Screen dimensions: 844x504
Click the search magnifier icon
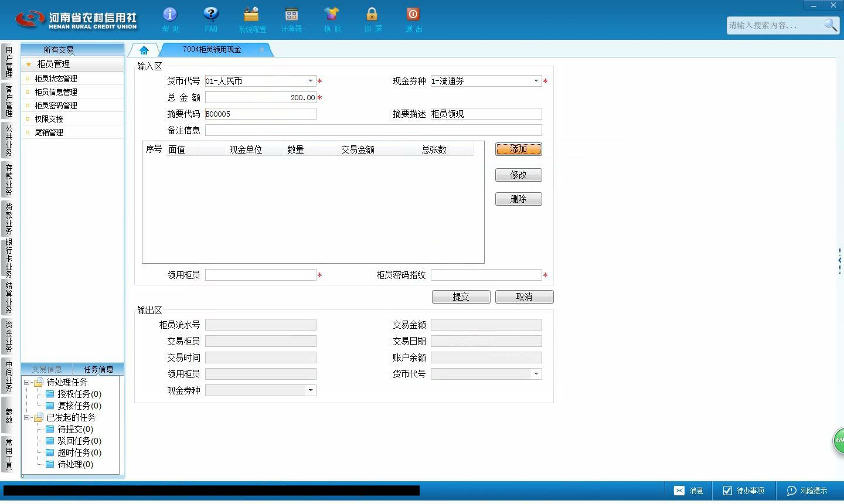click(x=830, y=25)
